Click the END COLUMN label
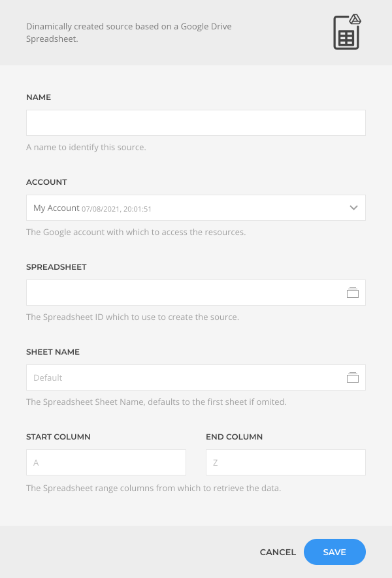Image resolution: width=392 pixels, height=578 pixels. (234, 436)
